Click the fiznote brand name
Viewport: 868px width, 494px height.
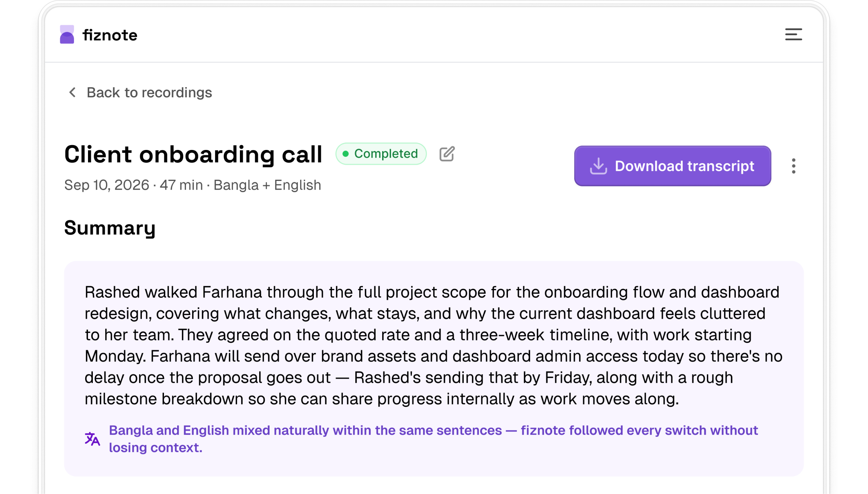[110, 35]
